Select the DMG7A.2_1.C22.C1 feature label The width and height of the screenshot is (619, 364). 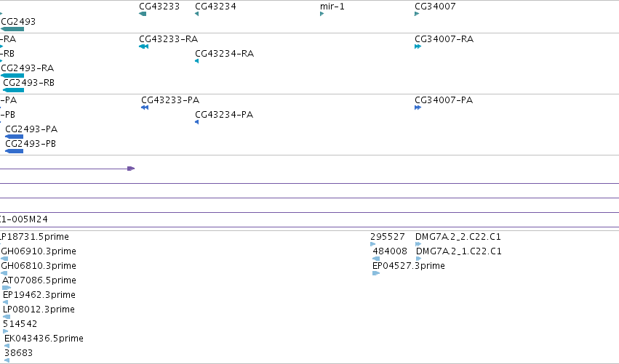tap(459, 251)
